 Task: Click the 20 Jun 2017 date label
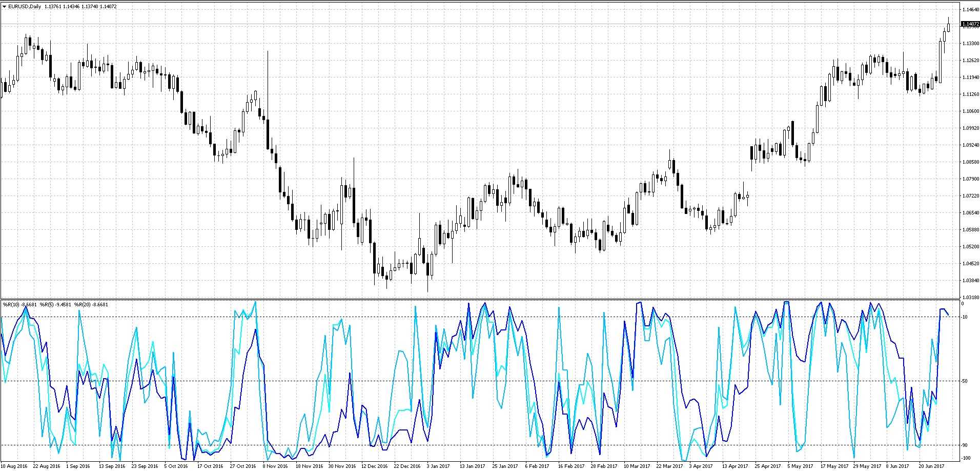931,466
